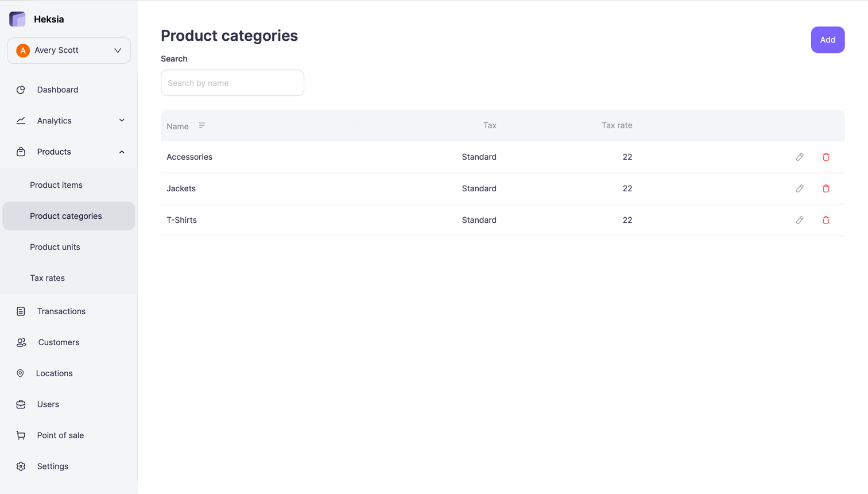This screenshot has height=494, width=868.
Task: Click the Add button
Action: 827,40
